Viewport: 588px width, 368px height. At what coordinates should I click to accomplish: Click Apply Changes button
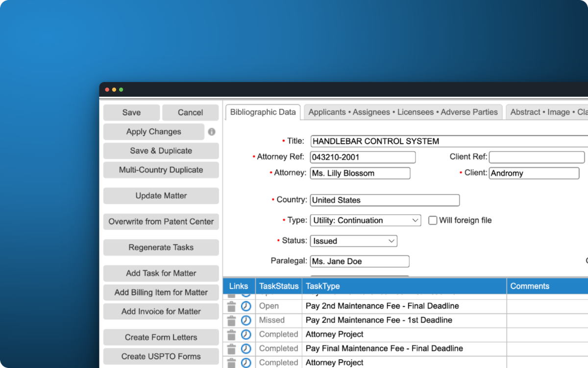tap(154, 131)
